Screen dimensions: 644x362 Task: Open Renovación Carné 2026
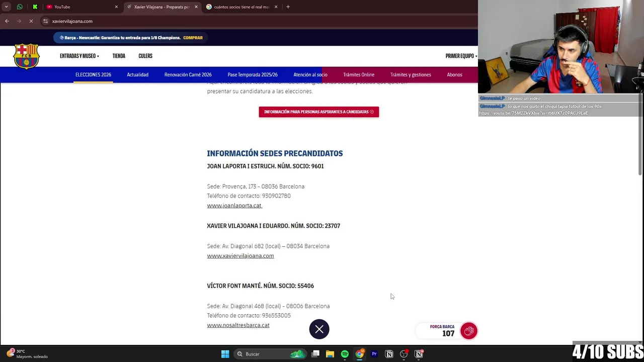tap(188, 74)
